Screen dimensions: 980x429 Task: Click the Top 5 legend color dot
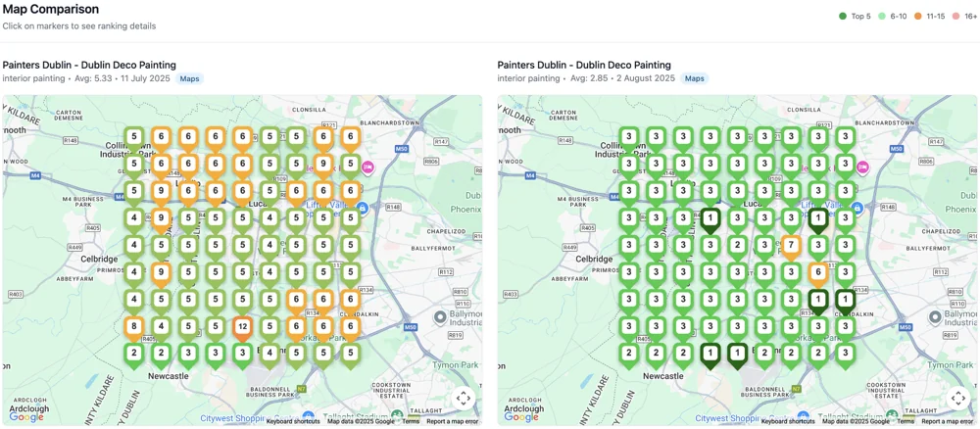coord(843,17)
